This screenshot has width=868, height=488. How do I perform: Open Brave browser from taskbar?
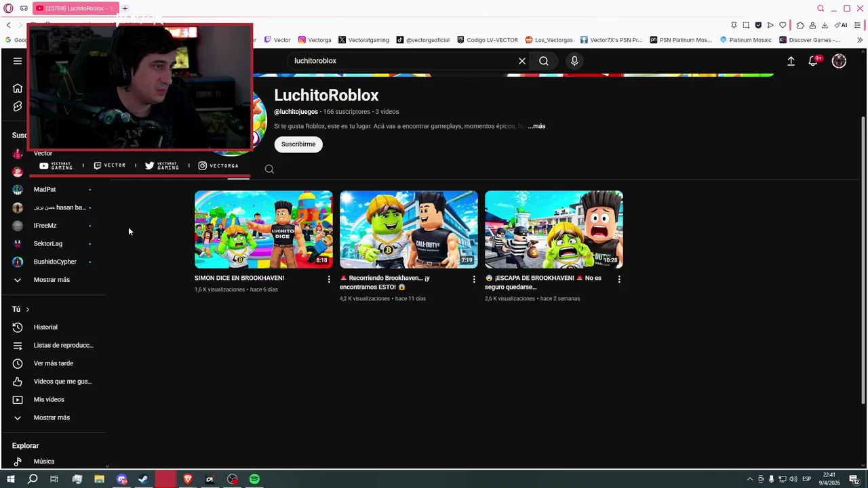coord(188,479)
